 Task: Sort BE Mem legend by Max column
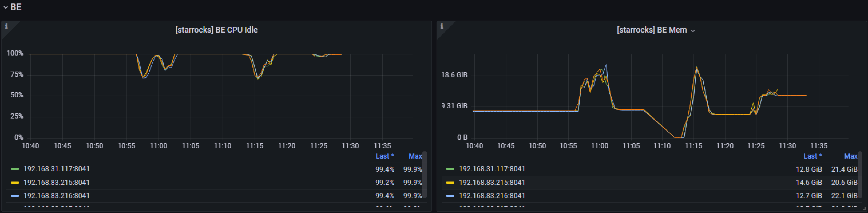tap(850, 156)
